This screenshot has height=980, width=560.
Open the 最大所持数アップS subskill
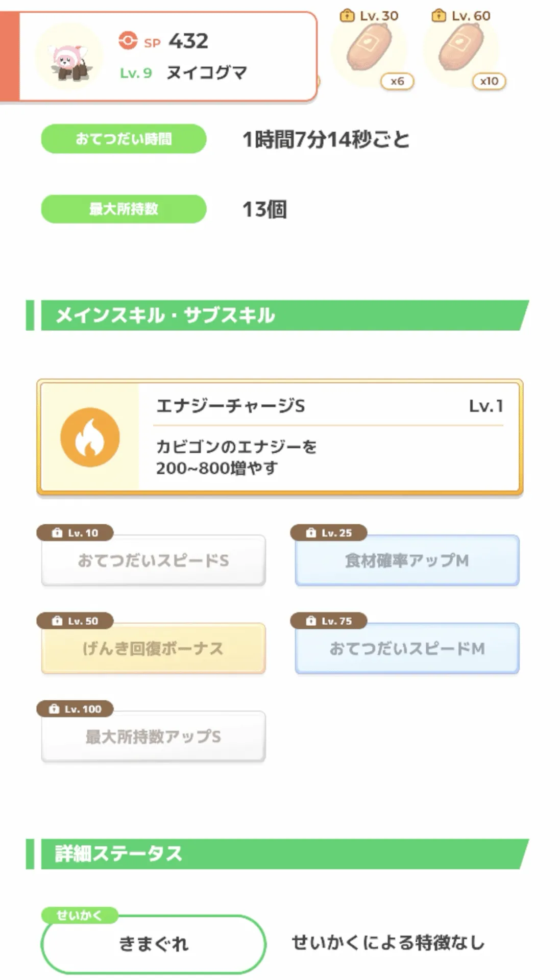[x=153, y=737]
